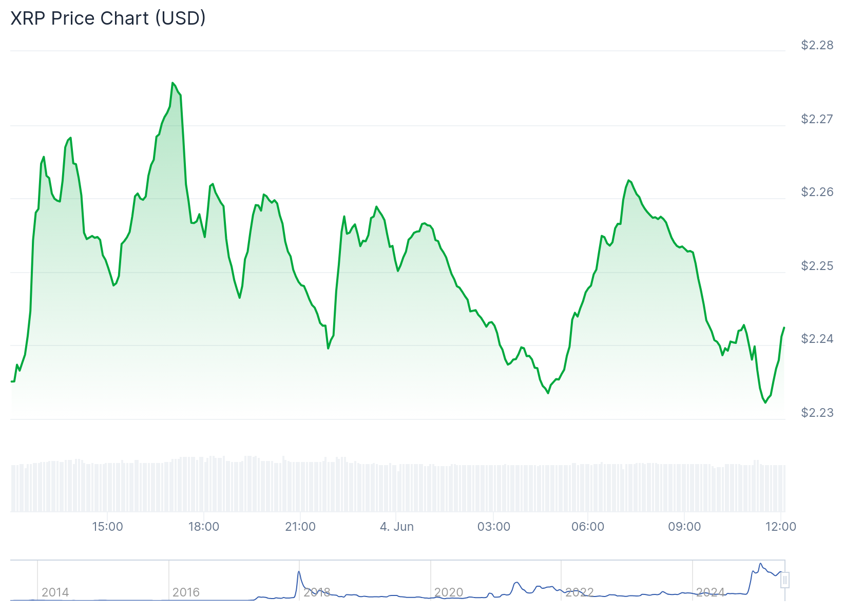Click the 4. Jun date axis label
The width and height of the screenshot is (844, 616).
tap(397, 527)
